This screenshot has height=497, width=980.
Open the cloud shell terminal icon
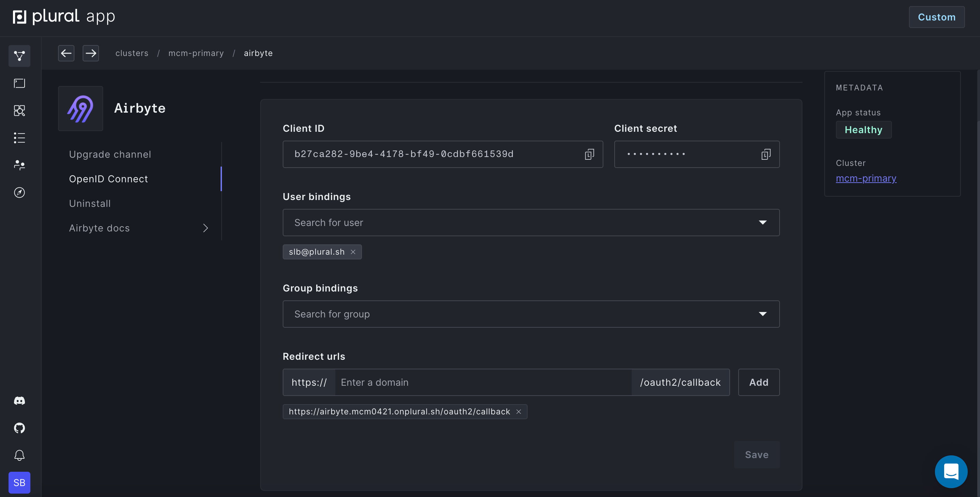(x=19, y=83)
